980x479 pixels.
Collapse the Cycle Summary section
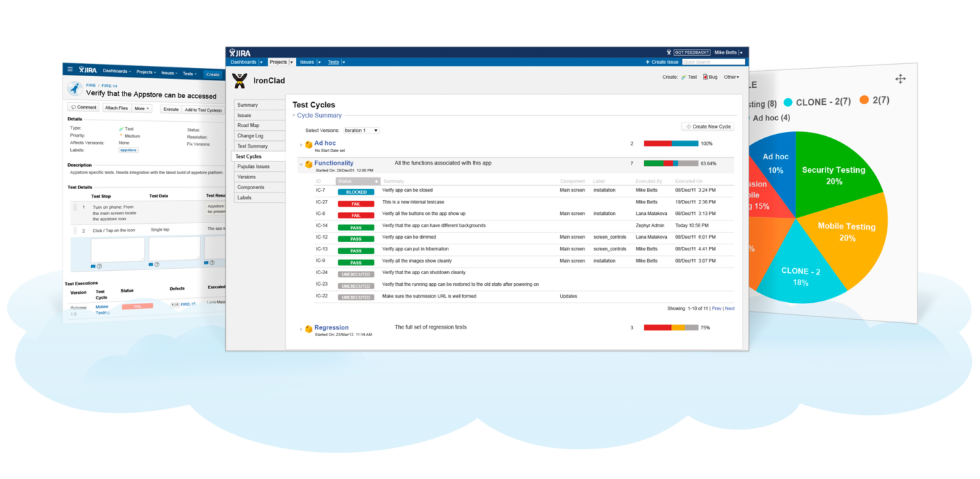(294, 116)
